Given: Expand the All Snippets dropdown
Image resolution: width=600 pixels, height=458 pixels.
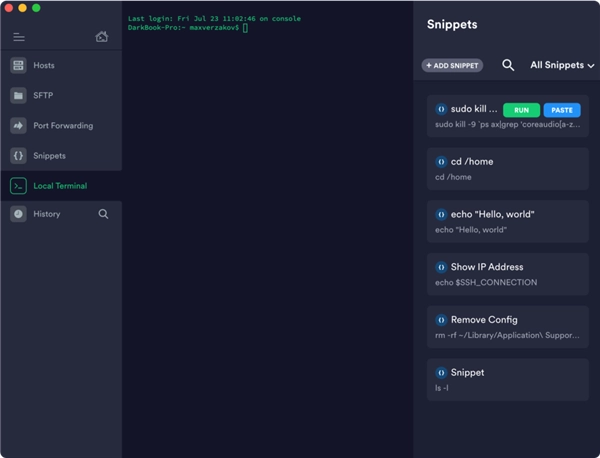Looking at the screenshot, I should [x=562, y=65].
